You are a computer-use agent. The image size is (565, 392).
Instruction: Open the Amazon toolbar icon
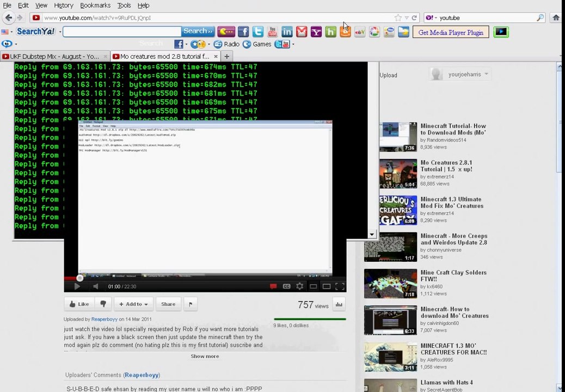click(345, 32)
